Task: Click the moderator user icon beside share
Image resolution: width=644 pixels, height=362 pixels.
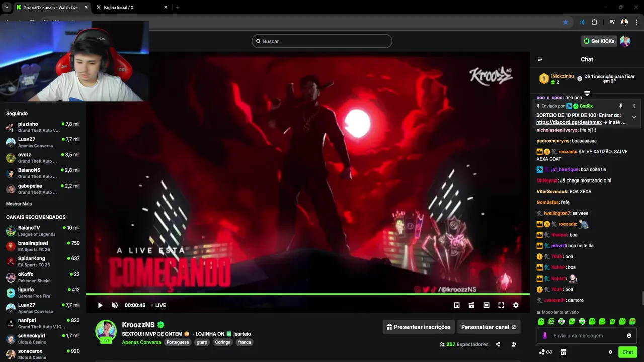Action: [x=514, y=344]
